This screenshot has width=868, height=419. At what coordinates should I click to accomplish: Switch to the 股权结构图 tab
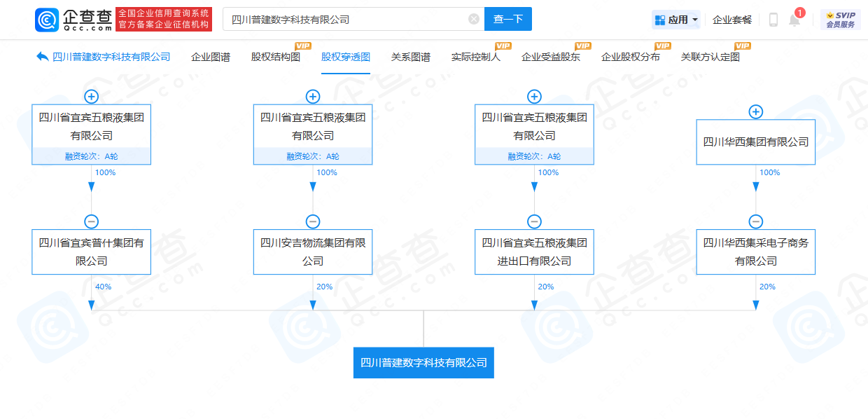tap(276, 57)
